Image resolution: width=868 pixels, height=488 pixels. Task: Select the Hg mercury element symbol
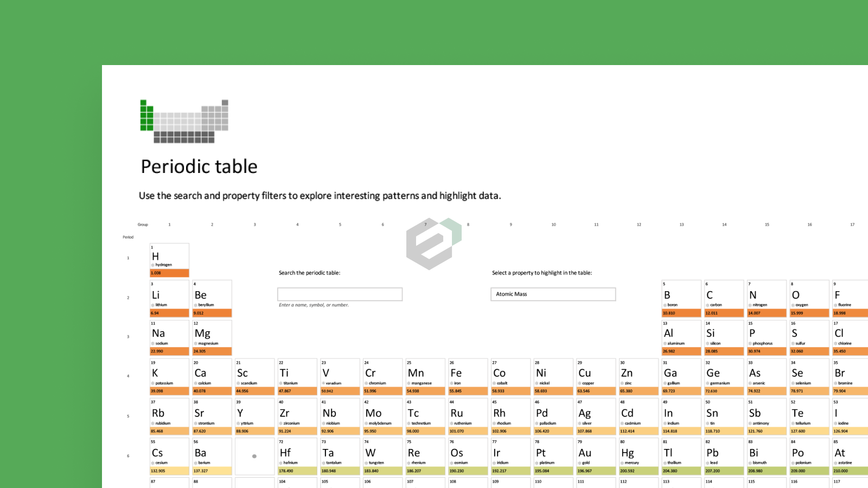[x=627, y=453]
